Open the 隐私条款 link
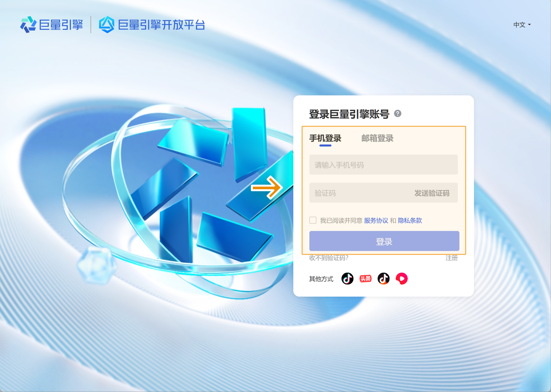 click(410, 220)
